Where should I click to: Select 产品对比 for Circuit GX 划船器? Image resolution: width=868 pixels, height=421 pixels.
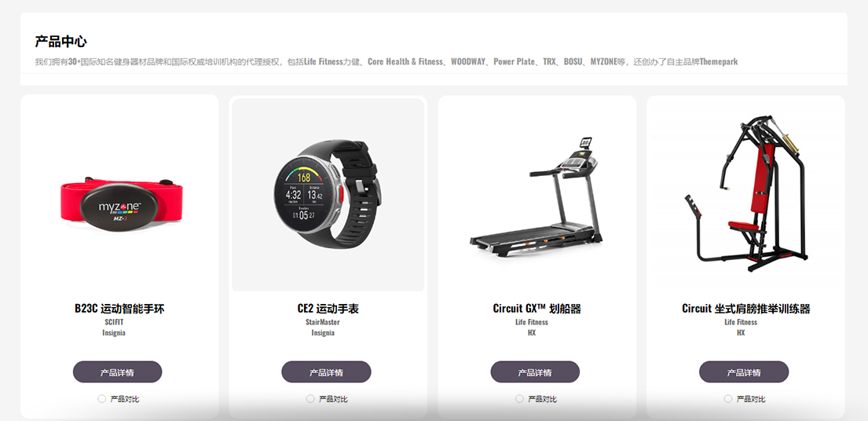click(519, 399)
